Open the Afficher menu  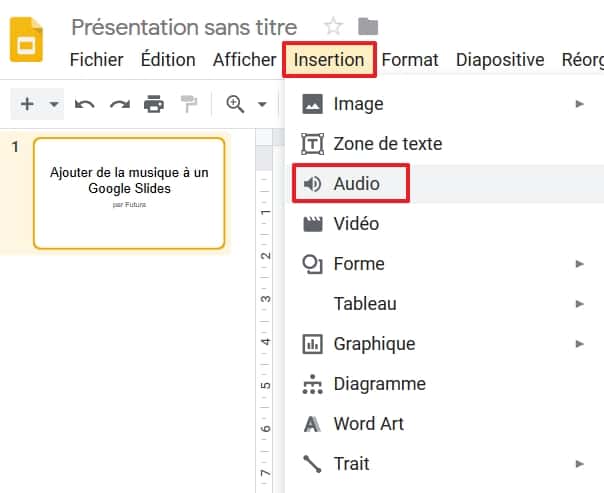(x=245, y=60)
